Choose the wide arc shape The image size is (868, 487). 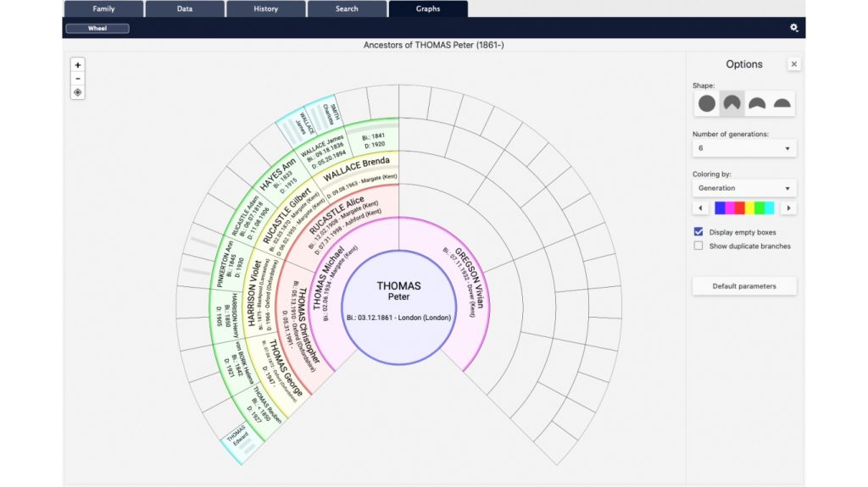(757, 103)
